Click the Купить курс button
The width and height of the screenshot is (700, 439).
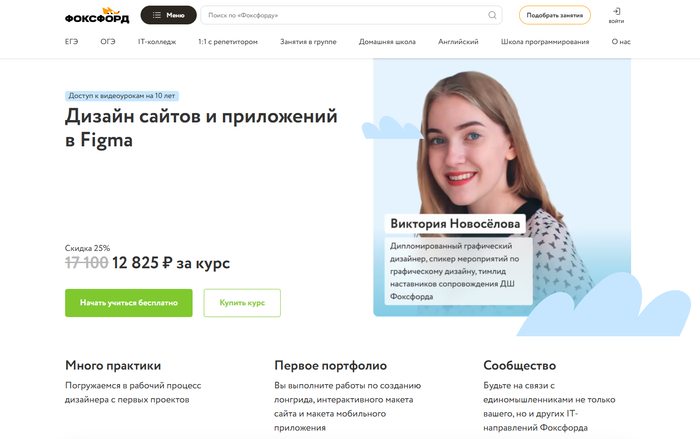[x=242, y=303]
